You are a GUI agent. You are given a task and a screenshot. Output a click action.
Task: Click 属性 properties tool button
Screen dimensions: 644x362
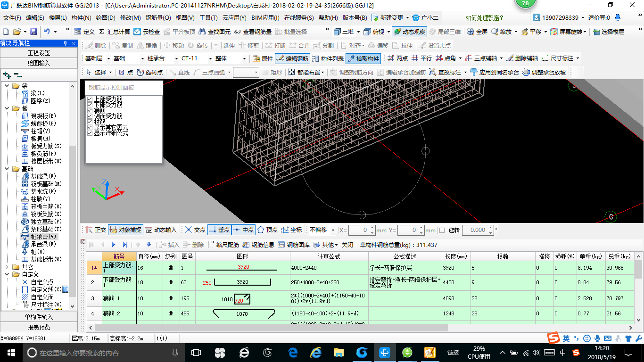pos(263,58)
